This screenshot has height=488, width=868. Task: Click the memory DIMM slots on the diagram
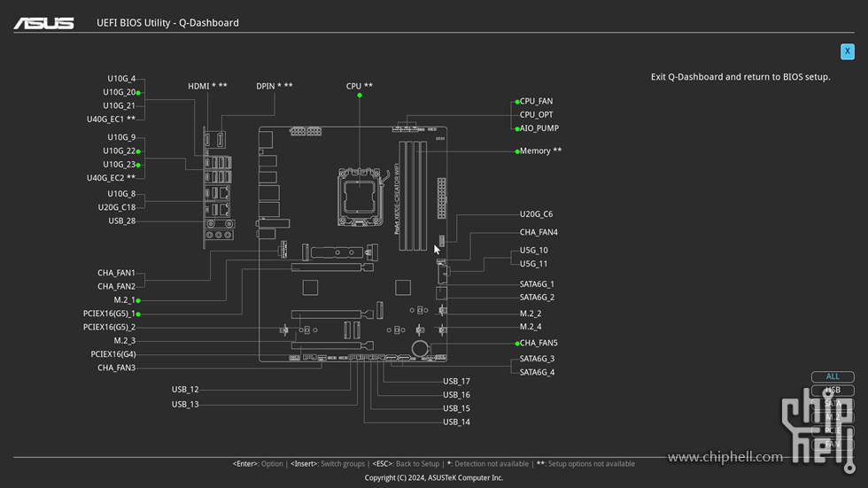(x=413, y=196)
